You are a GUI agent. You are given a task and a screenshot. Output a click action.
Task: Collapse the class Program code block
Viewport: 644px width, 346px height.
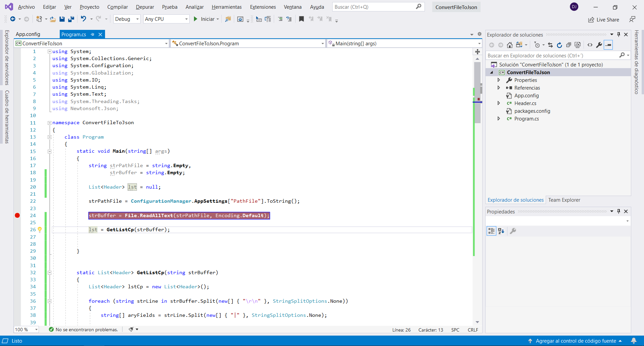point(49,137)
